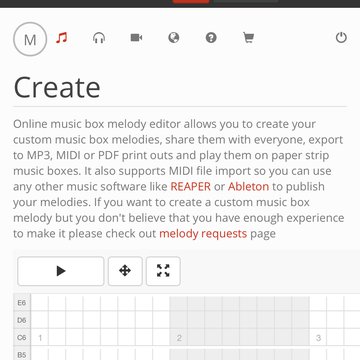Open the video camera icon page
360x360 pixels.
click(136, 38)
